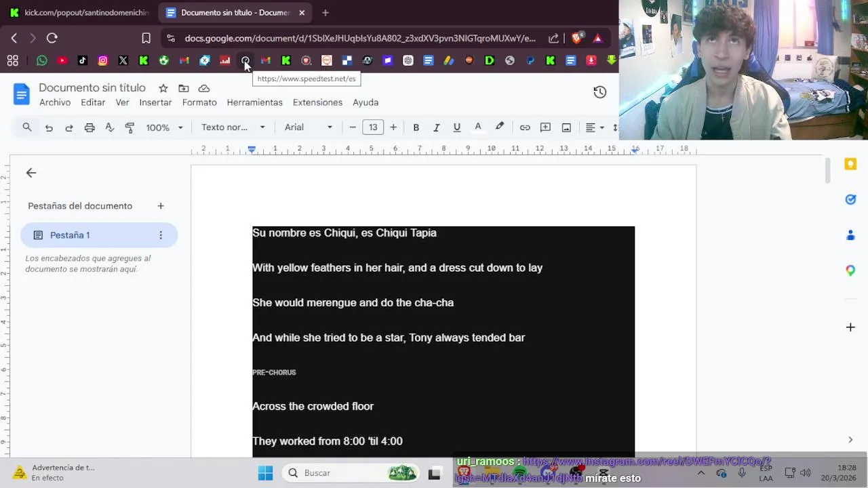Print the document with printer icon

click(x=90, y=127)
